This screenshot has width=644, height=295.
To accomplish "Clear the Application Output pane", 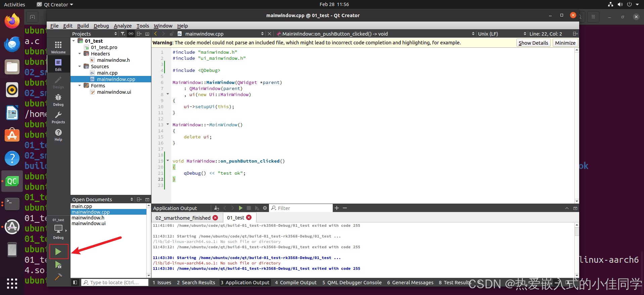I will coord(217,208).
